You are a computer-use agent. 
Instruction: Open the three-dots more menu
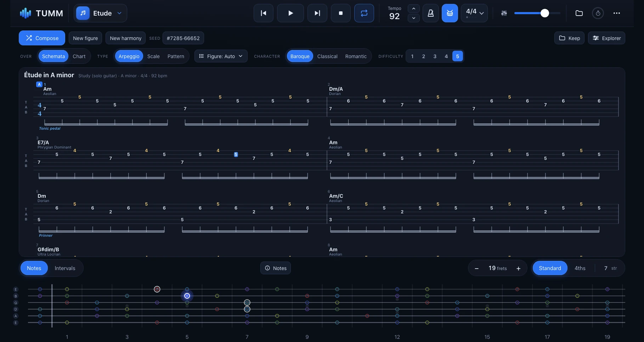pos(617,13)
